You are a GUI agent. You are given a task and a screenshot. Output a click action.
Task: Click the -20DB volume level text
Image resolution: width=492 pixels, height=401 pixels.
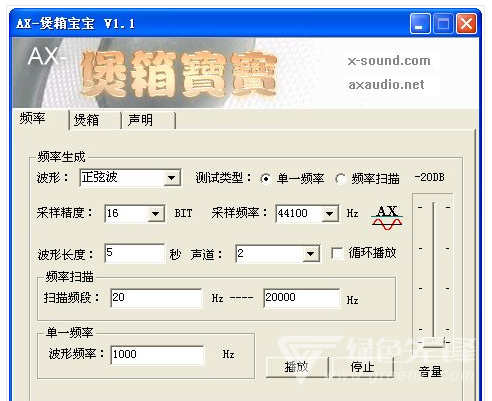click(429, 177)
